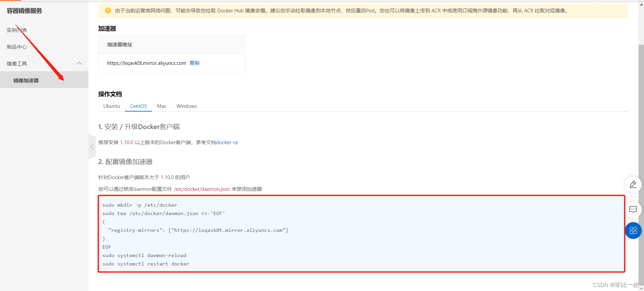
Task: Click the 'sudo tee /etc/docker/daemon.json' line
Action: pyautogui.click(x=164, y=213)
